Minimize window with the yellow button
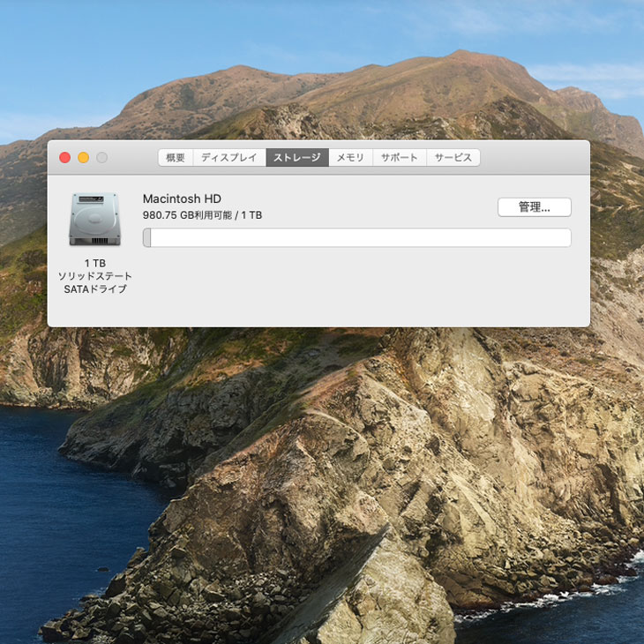Viewport: 644px width, 644px height. click(84, 157)
